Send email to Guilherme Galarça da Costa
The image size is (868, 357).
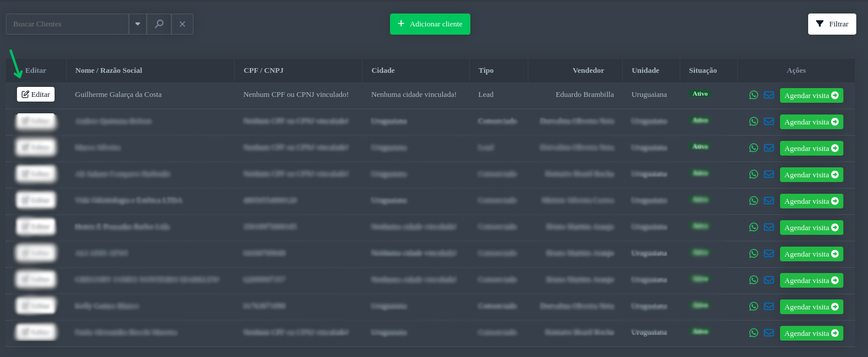point(769,95)
